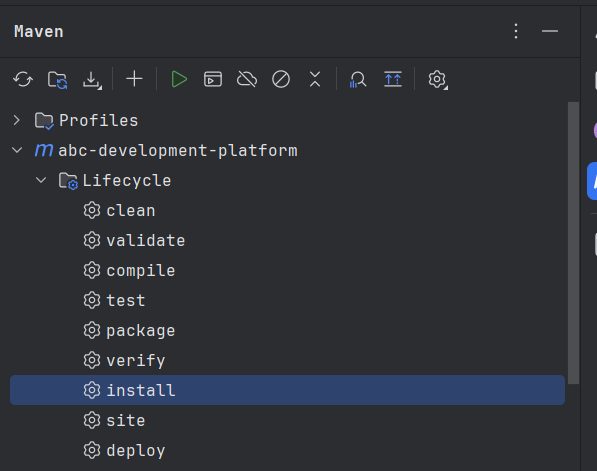Select the package lifecycle goal
This screenshot has height=471, width=597.
[287, 330]
